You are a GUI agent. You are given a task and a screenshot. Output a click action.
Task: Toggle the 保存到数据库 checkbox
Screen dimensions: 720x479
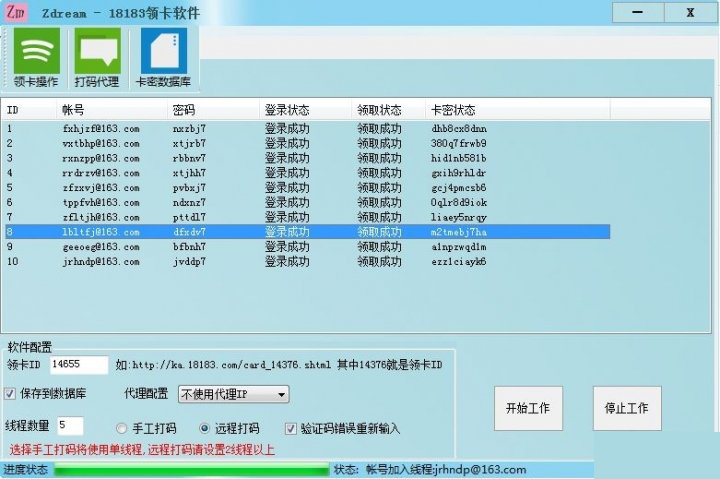(11, 393)
